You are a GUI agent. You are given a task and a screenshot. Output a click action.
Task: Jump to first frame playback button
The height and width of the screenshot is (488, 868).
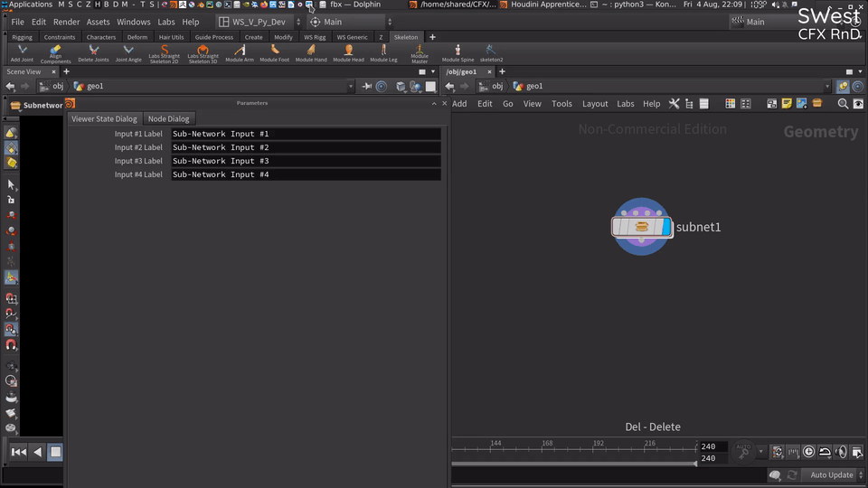[18, 452]
